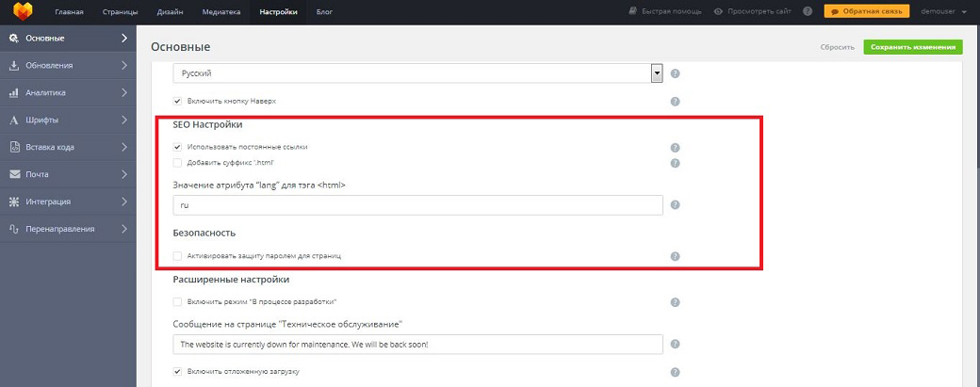Screen dimensions: 980x387
Task: Enable 'Активировать защиту паролем для страниц' checkbox
Action: (x=177, y=256)
